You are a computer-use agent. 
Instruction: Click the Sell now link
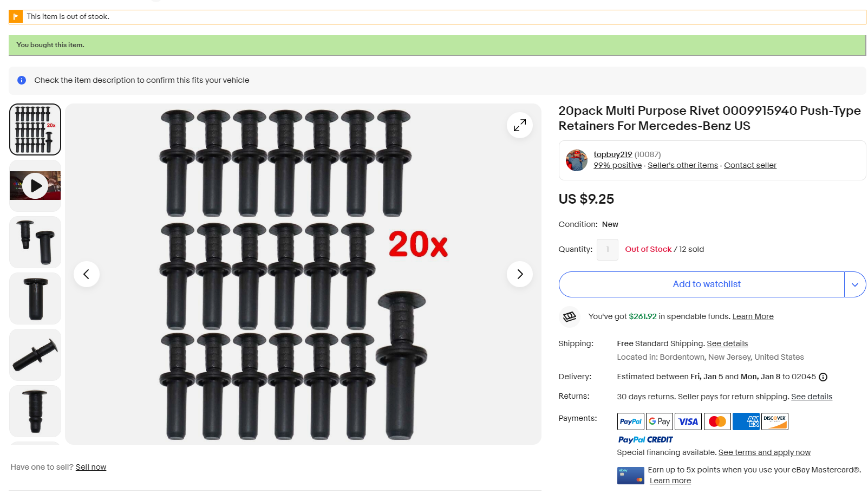click(x=91, y=467)
